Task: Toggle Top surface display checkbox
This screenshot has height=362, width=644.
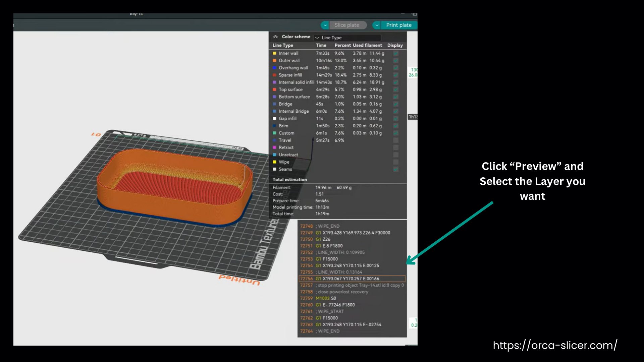Action: pos(396,89)
